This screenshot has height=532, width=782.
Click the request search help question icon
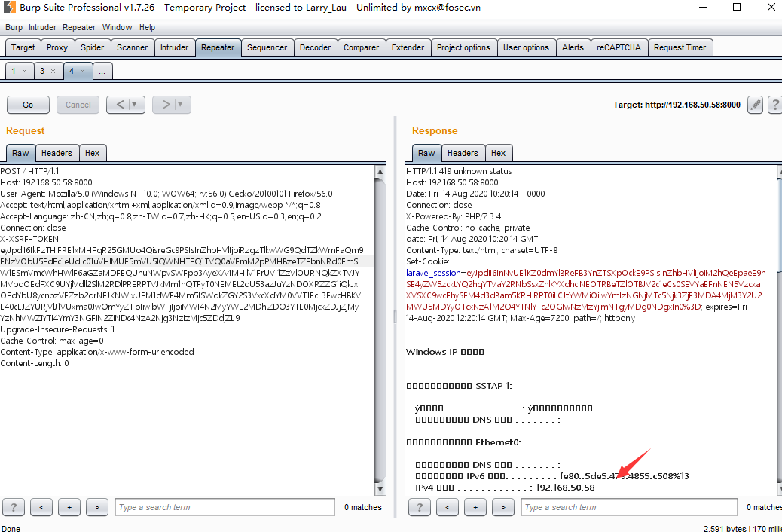coord(14,507)
